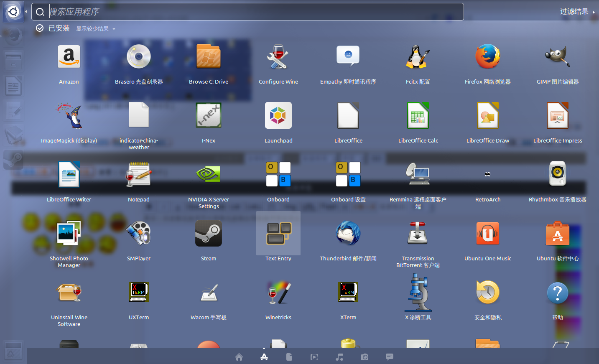
Task: Launch SMPlayer
Action: pos(139,234)
